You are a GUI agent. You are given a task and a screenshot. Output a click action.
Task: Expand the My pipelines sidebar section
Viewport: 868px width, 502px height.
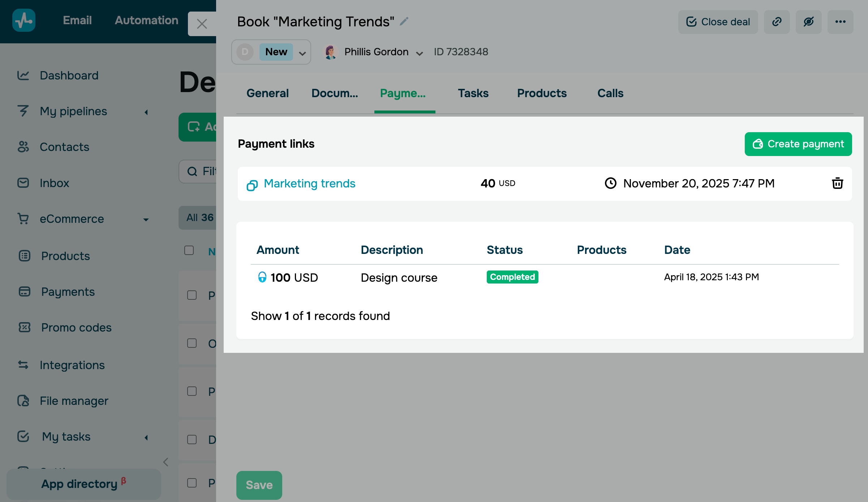point(146,112)
